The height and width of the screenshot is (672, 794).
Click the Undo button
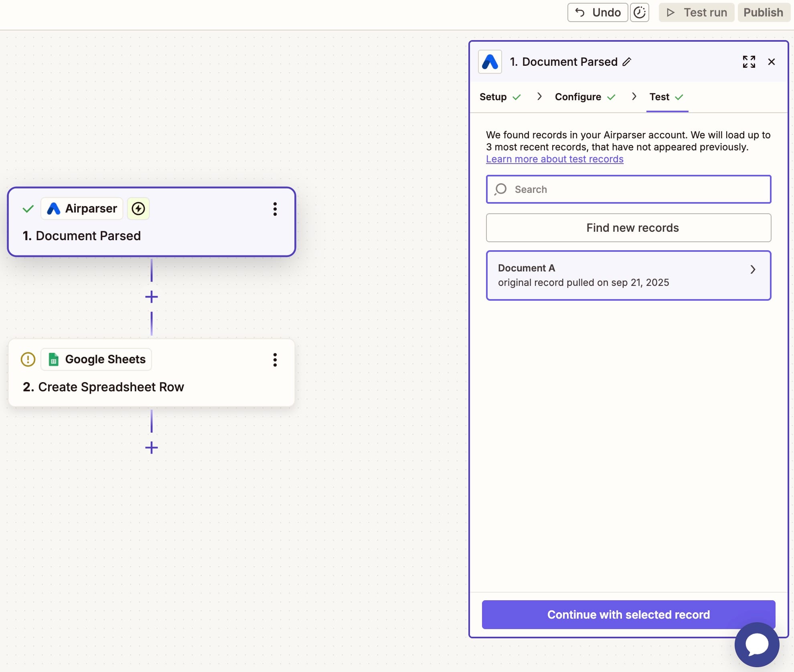tap(598, 12)
